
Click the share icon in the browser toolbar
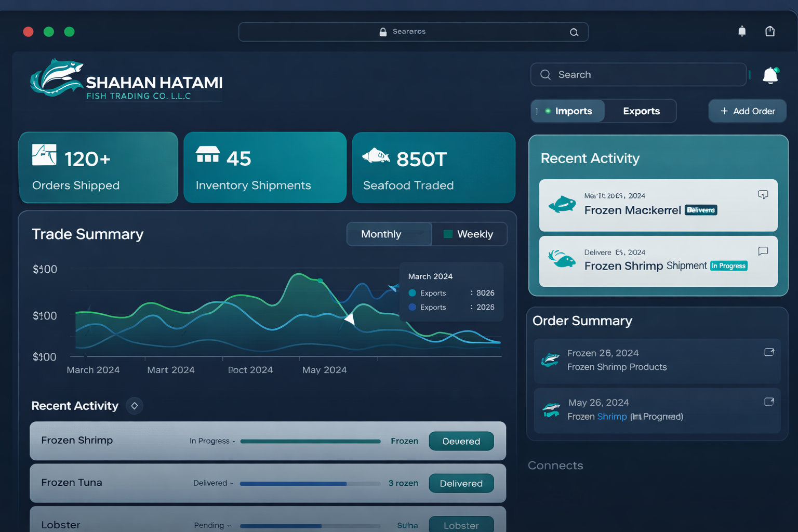click(x=770, y=32)
